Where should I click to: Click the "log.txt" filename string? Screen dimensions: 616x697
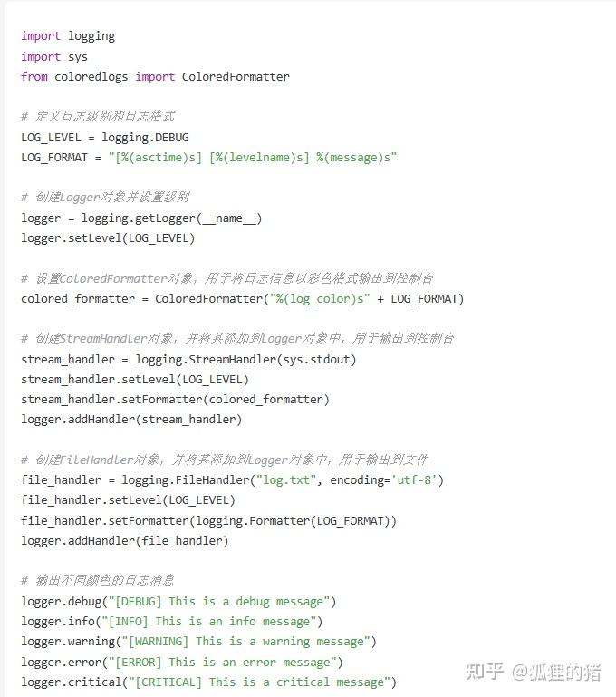(286, 480)
